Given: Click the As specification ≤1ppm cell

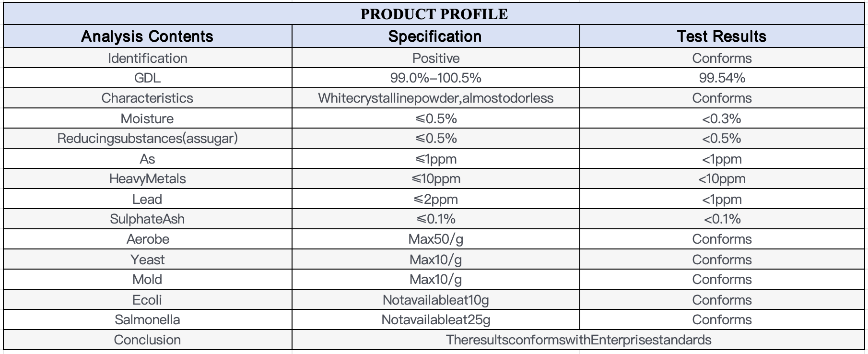Looking at the screenshot, I should [435, 159].
